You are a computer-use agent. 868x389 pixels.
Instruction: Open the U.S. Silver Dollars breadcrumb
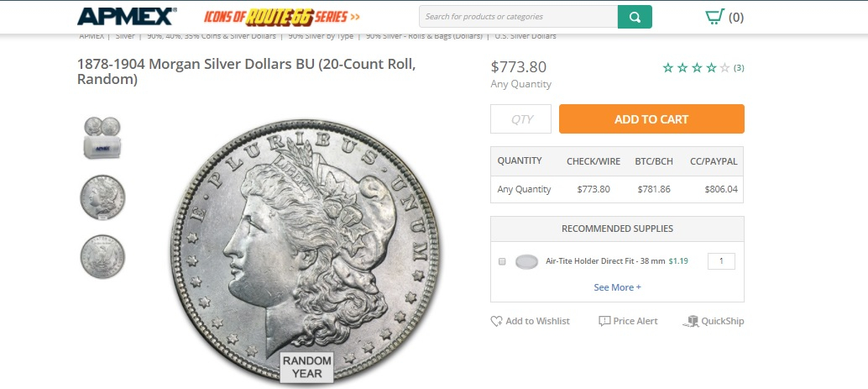tap(526, 37)
